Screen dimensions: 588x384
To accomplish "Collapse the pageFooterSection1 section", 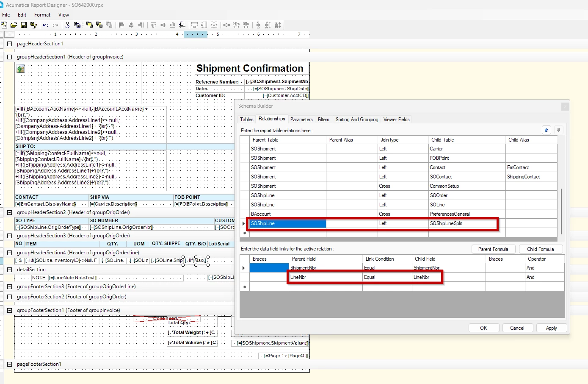I will click(9, 364).
